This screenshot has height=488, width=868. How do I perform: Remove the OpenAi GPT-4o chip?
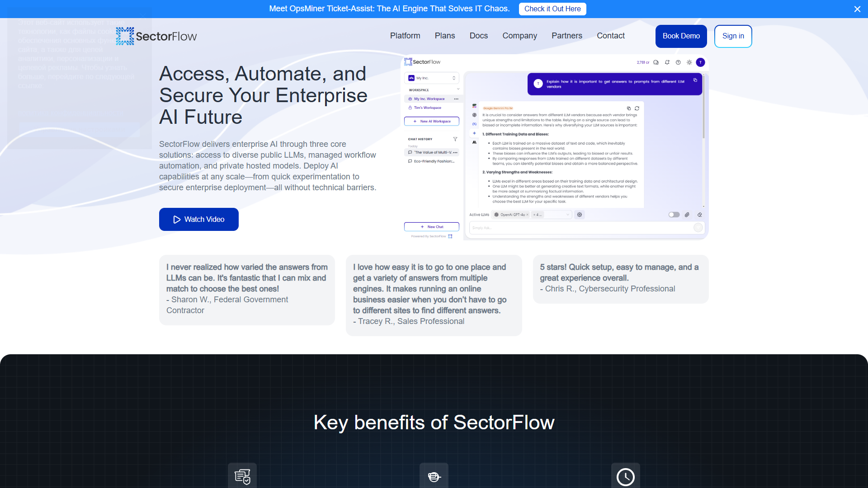click(527, 215)
